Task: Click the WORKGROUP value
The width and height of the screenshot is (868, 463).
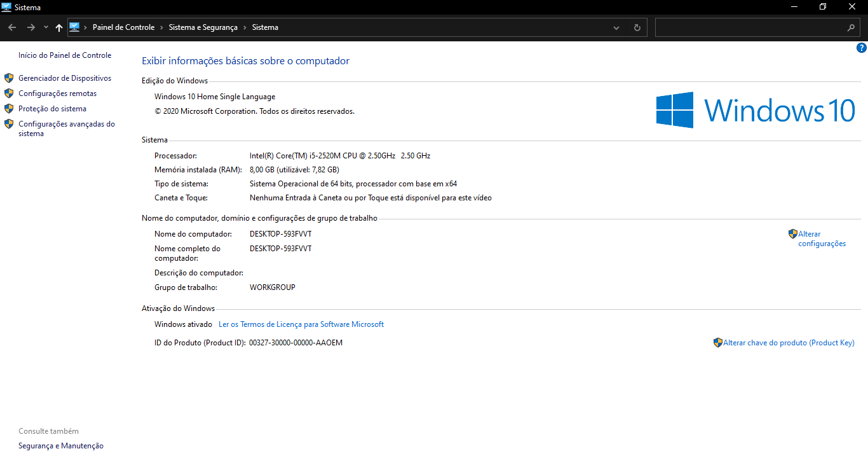Action: coord(273,287)
